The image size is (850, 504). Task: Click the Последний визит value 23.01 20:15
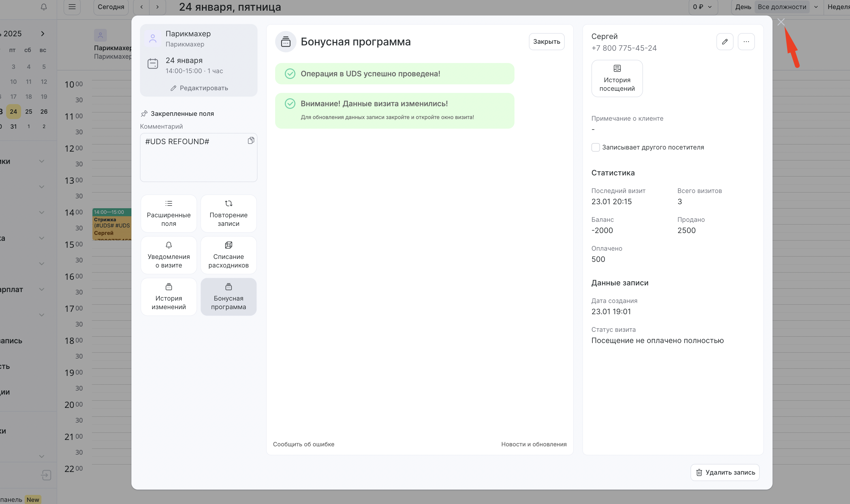pyautogui.click(x=611, y=201)
